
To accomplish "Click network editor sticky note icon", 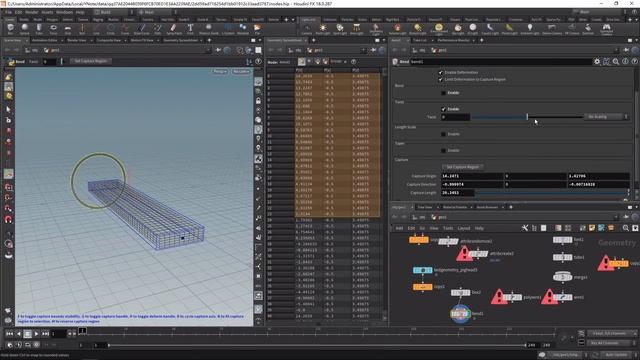I will 592,228.
